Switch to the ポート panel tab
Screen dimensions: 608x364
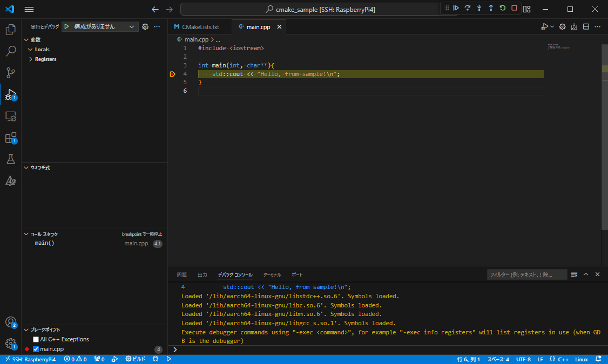tap(297, 274)
